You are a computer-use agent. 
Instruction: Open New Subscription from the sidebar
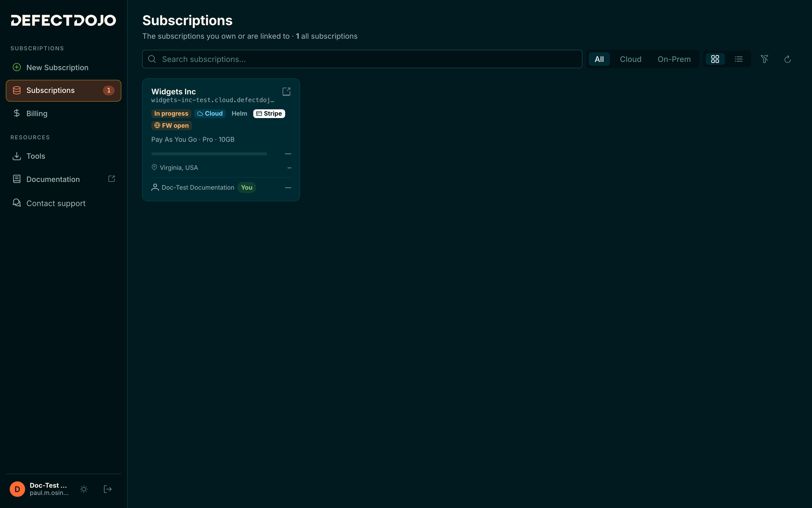63,67
